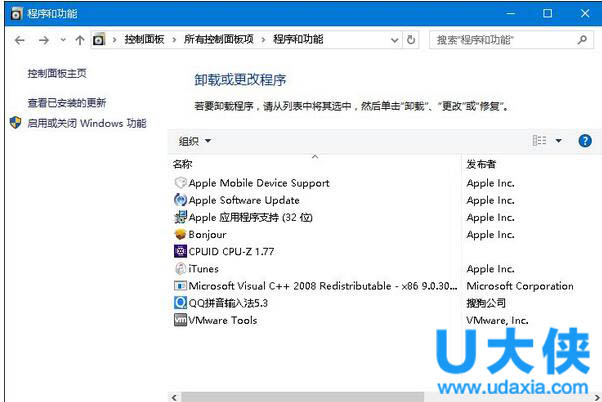602x402 pixels.
Task: Sort list by 发布者 column header
Action: click(481, 164)
